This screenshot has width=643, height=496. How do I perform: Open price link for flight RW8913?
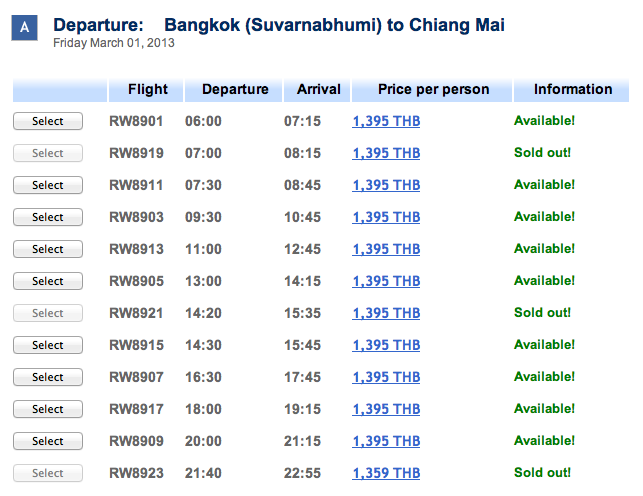(x=386, y=249)
